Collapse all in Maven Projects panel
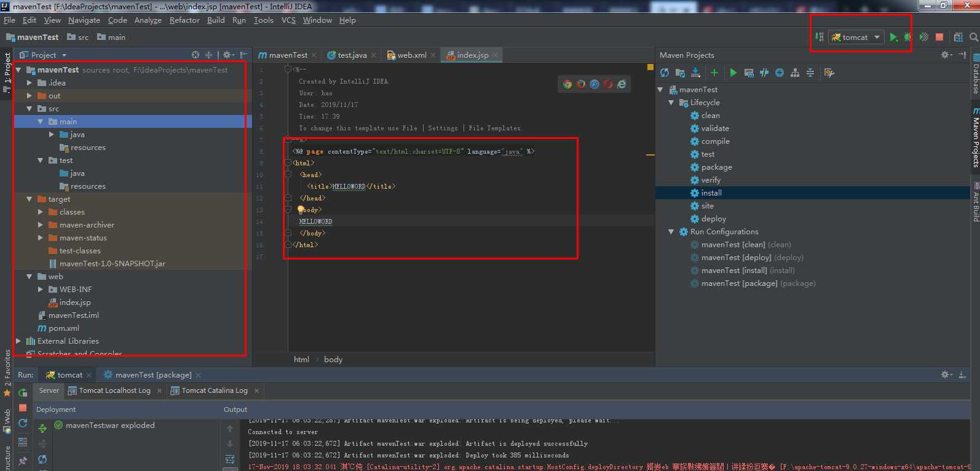The height and width of the screenshot is (471, 980). pyautogui.click(x=810, y=73)
